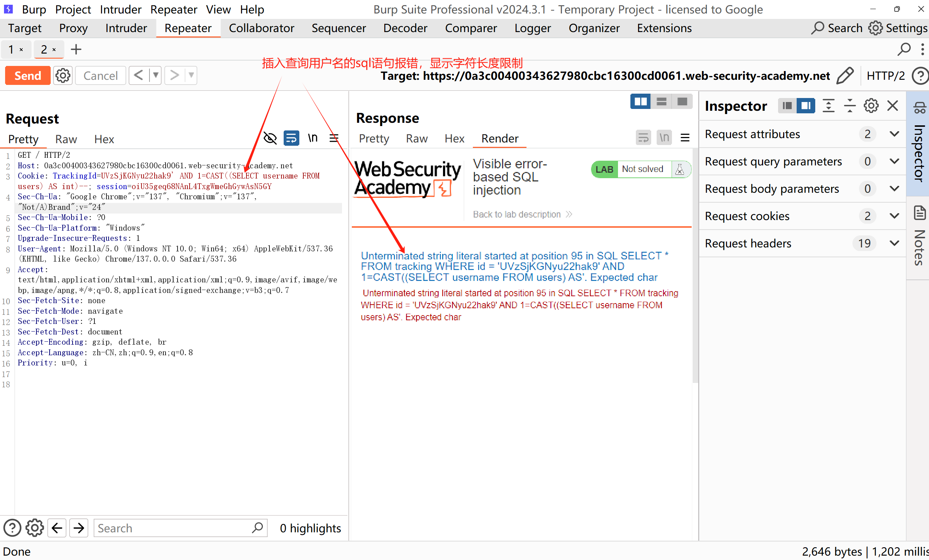Click the Inspector collapse all sections icon

tap(850, 106)
